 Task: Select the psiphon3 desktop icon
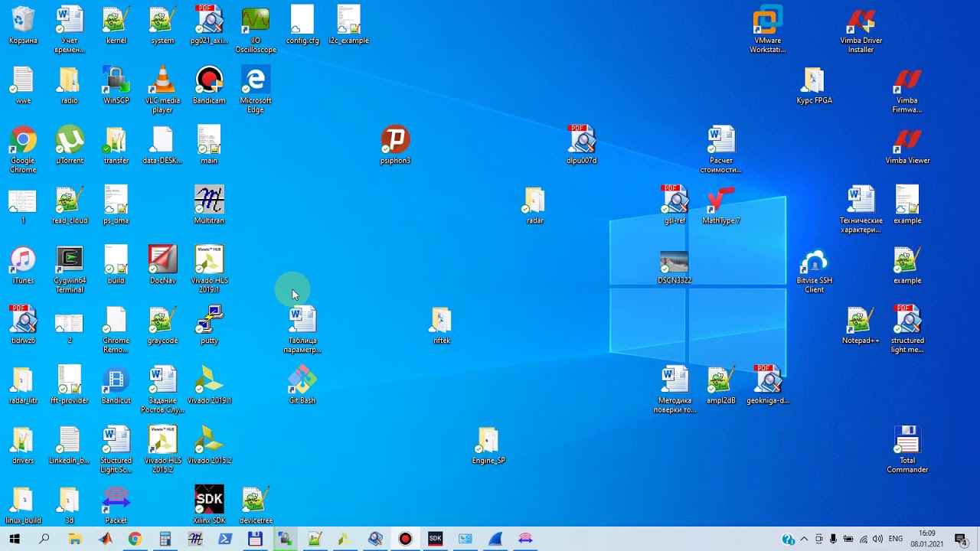pyautogui.click(x=395, y=145)
